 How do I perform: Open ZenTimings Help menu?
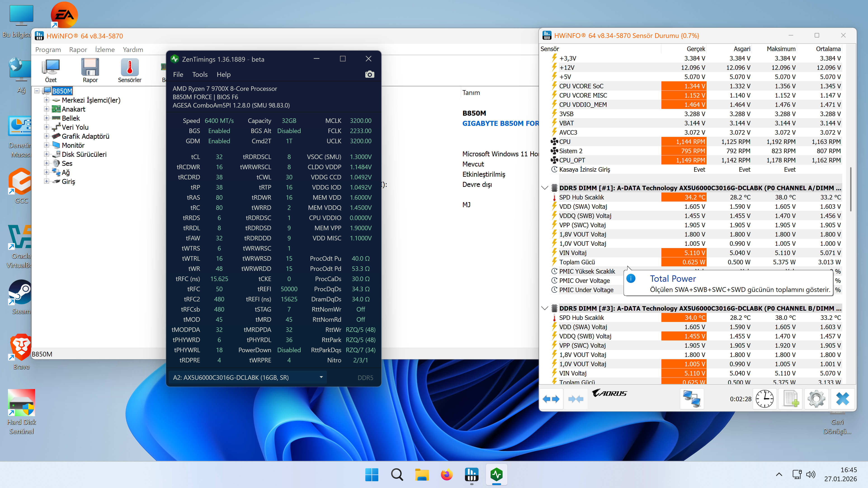tap(223, 74)
